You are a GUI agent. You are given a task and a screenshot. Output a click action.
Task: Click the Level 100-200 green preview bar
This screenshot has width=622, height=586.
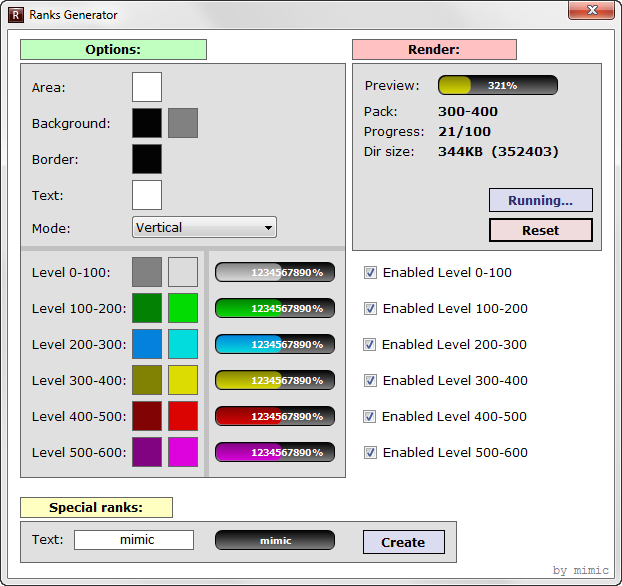pyautogui.click(x=275, y=308)
